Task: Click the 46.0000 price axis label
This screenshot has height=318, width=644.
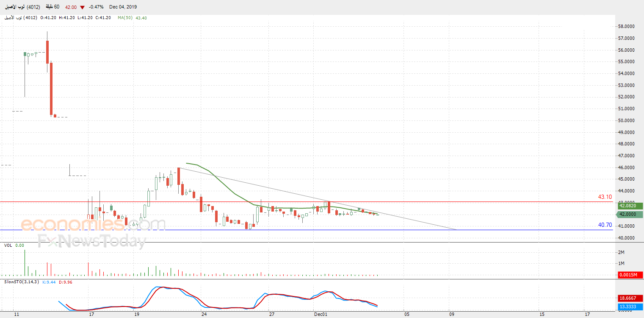Action: point(627,167)
